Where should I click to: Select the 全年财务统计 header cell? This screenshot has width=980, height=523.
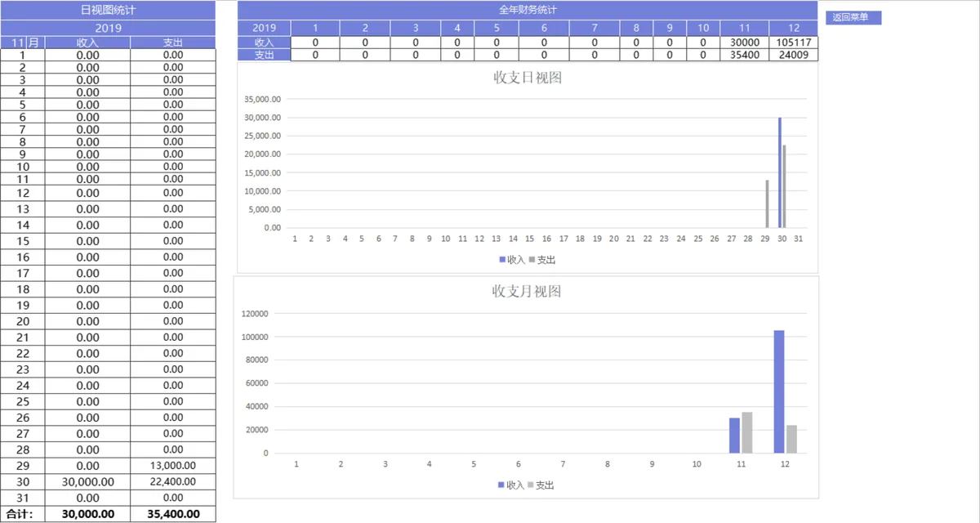click(528, 10)
